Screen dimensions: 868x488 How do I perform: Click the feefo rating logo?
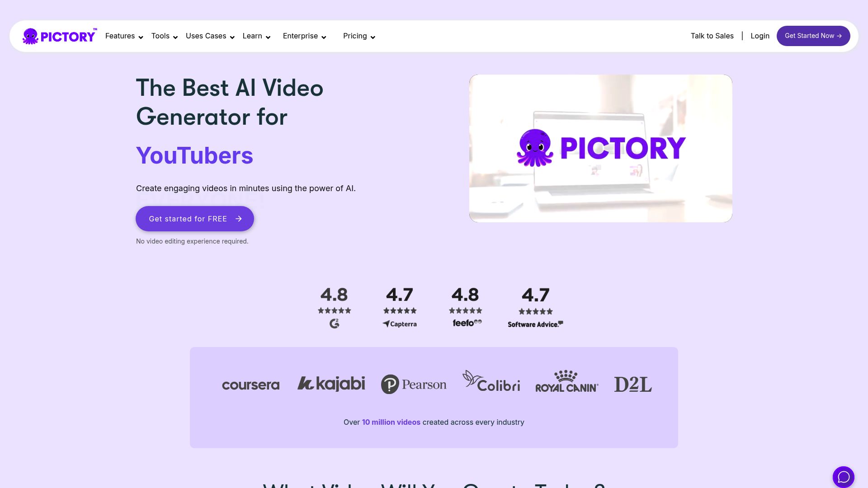pos(467,323)
